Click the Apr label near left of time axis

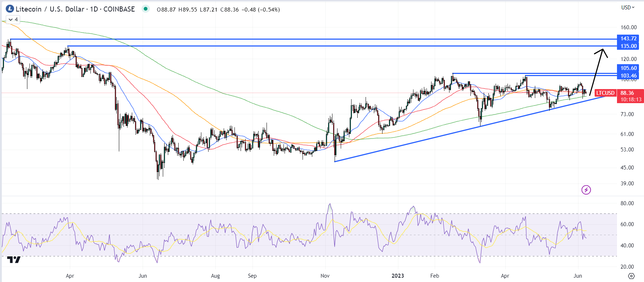[x=70, y=276]
